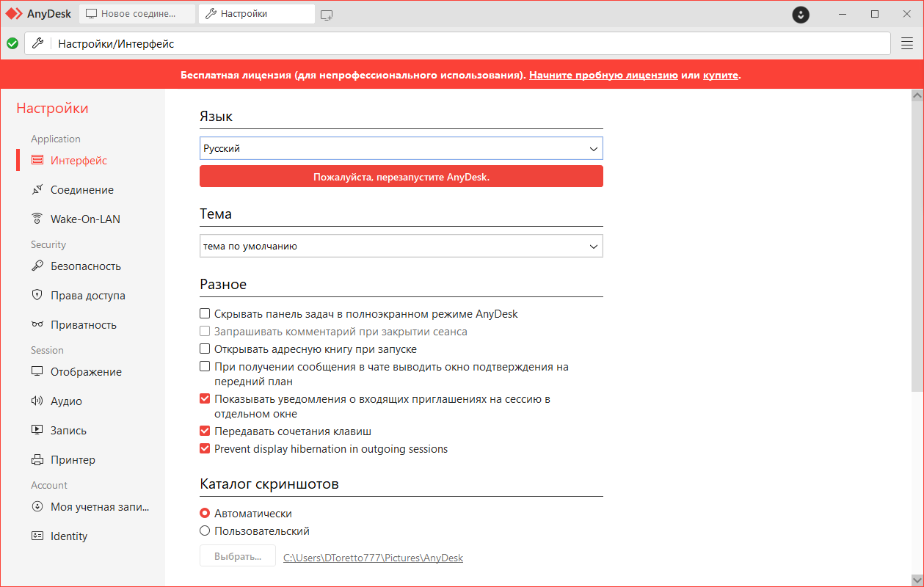Viewport: 924px width, 587px height.
Task: Go to Приватность privacy section
Action: (83, 325)
